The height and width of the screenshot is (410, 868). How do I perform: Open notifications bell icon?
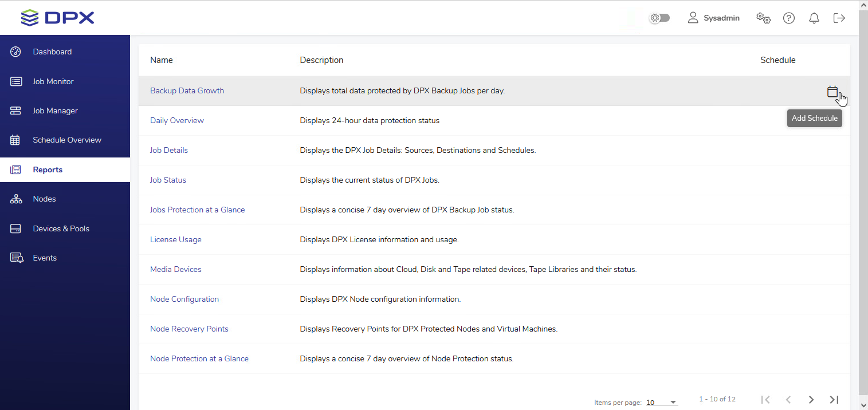(814, 18)
